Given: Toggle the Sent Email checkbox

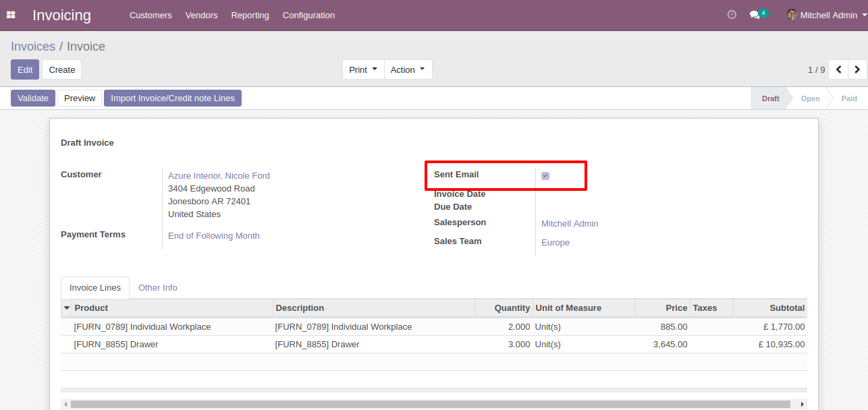Looking at the screenshot, I should point(545,176).
